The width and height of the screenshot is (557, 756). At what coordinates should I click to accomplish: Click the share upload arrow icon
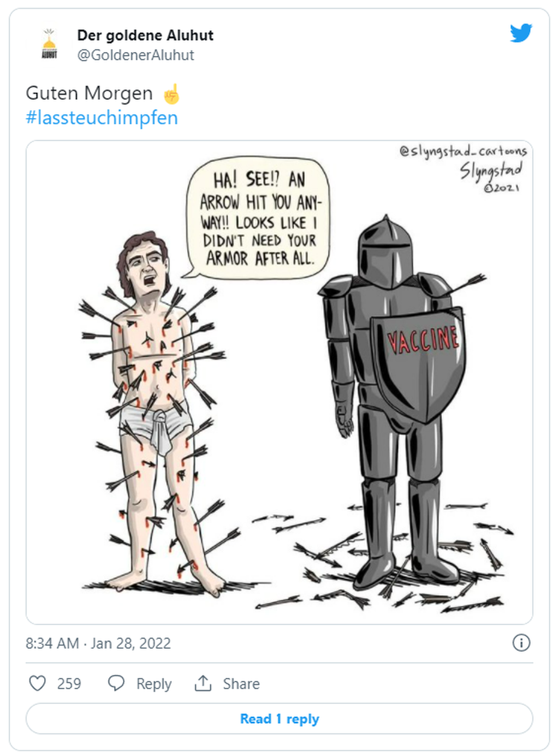click(x=203, y=683)
